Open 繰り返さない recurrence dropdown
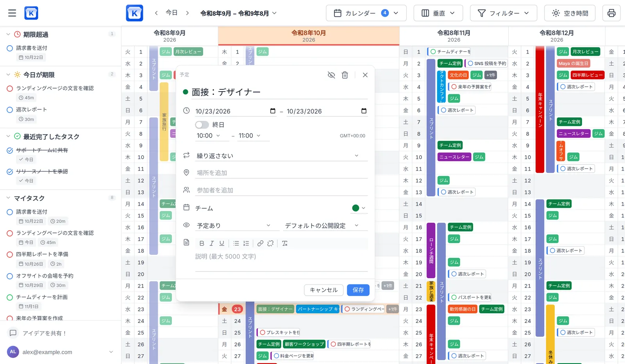The height and width of the screenshot is (364, 625). tap(281, 156)
